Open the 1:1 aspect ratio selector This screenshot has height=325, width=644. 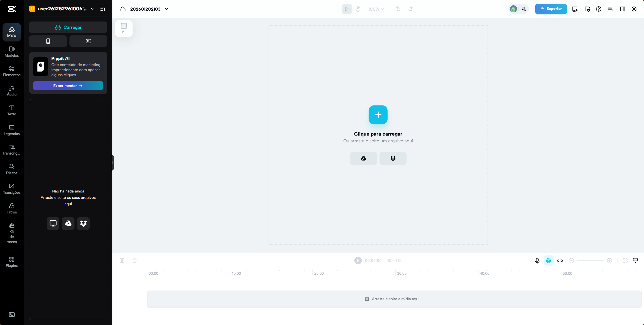124,29
